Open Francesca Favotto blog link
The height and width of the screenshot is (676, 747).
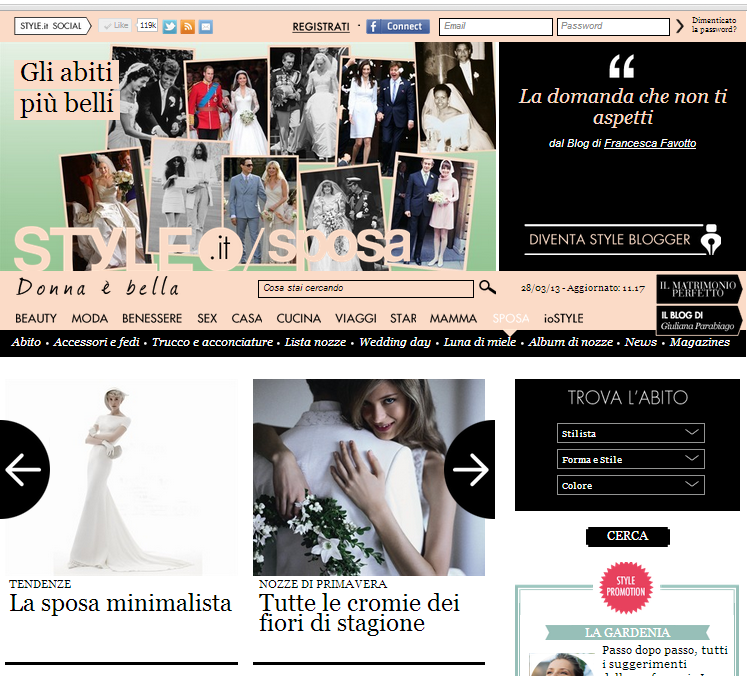pos(649,143)
